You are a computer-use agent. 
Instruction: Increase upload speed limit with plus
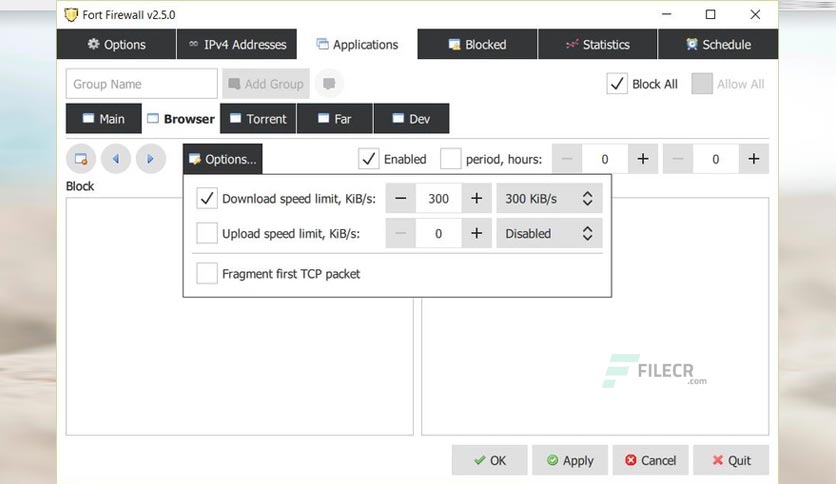[477, 233]
